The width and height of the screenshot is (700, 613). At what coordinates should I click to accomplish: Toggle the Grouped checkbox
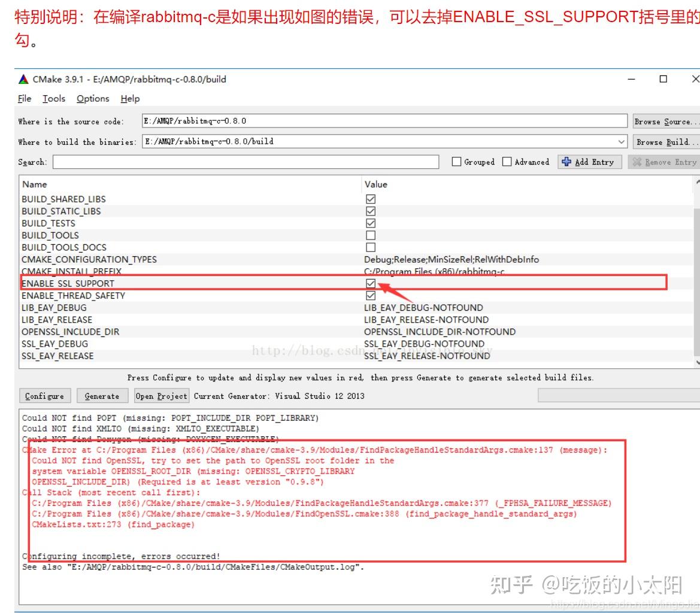point(457,161)
